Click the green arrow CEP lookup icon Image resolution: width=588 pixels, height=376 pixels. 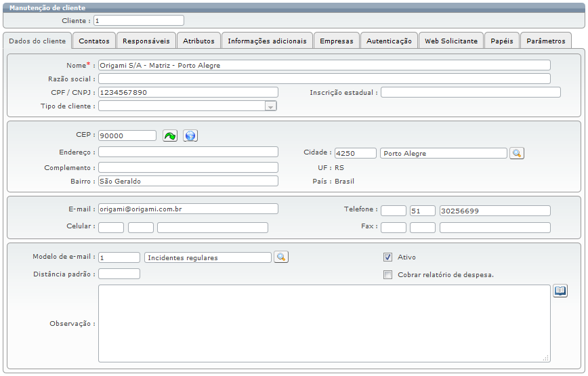pyautogui.click(x=170, y=135)
